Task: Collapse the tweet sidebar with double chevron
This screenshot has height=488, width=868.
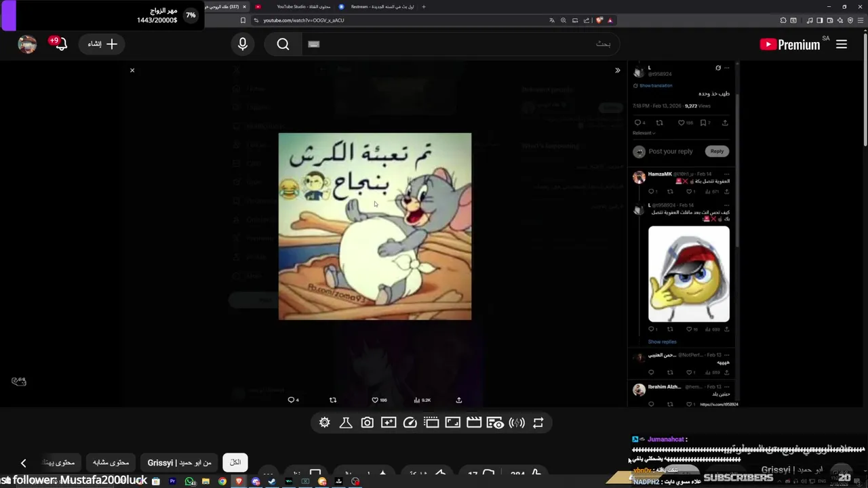Action: pos(617,70)
